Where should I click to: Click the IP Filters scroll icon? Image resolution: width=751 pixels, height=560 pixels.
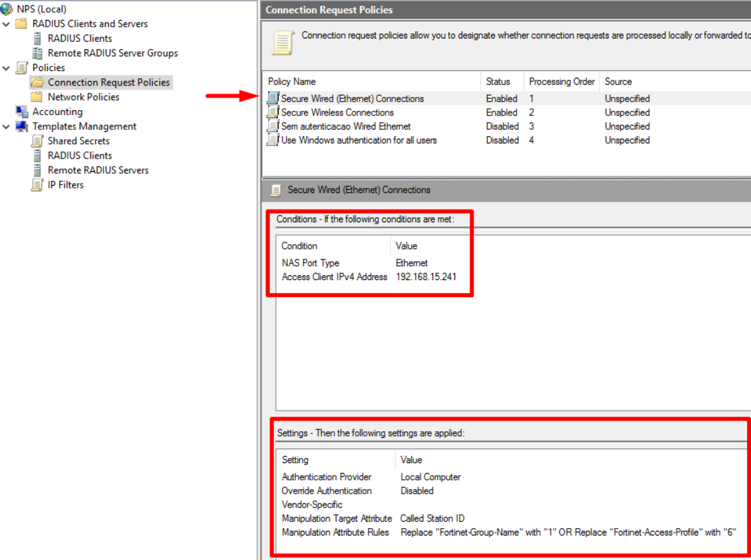pos(37,184)
